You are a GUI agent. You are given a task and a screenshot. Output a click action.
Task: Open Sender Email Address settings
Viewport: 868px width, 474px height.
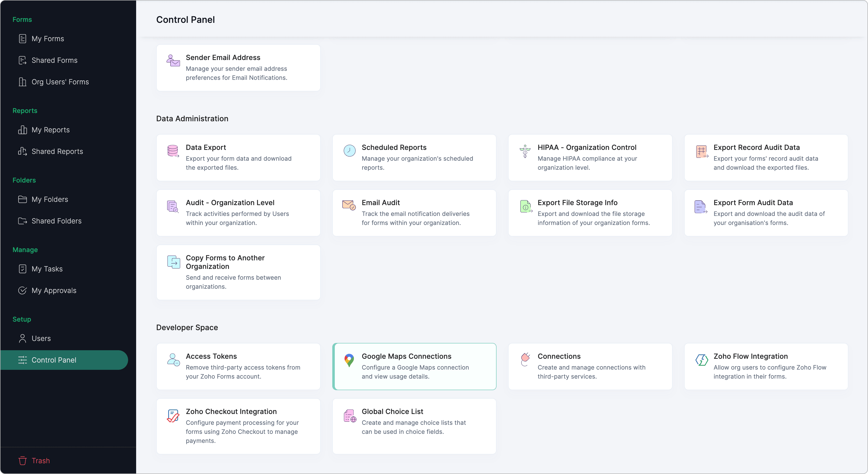[x=238, y=68]
